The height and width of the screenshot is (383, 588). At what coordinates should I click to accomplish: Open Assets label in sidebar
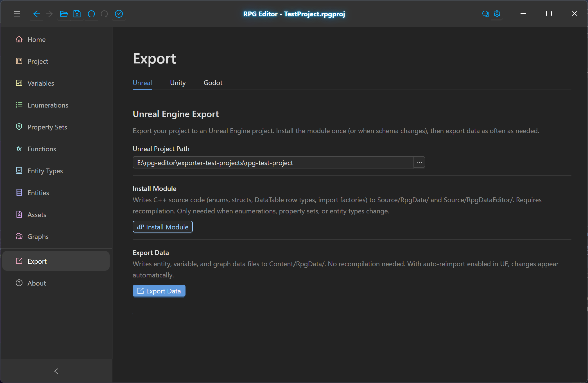tap(37, 215)
